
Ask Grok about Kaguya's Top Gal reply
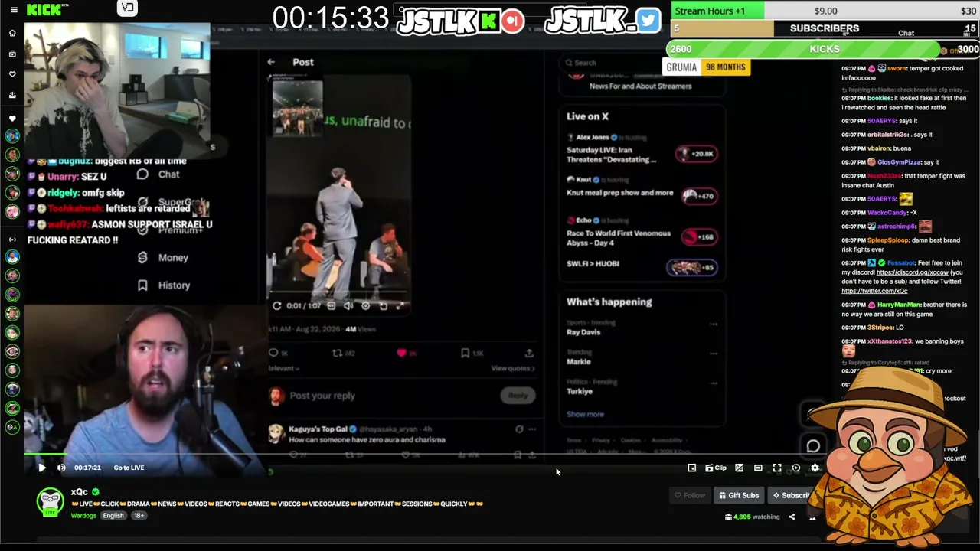(x=519, y=429)
